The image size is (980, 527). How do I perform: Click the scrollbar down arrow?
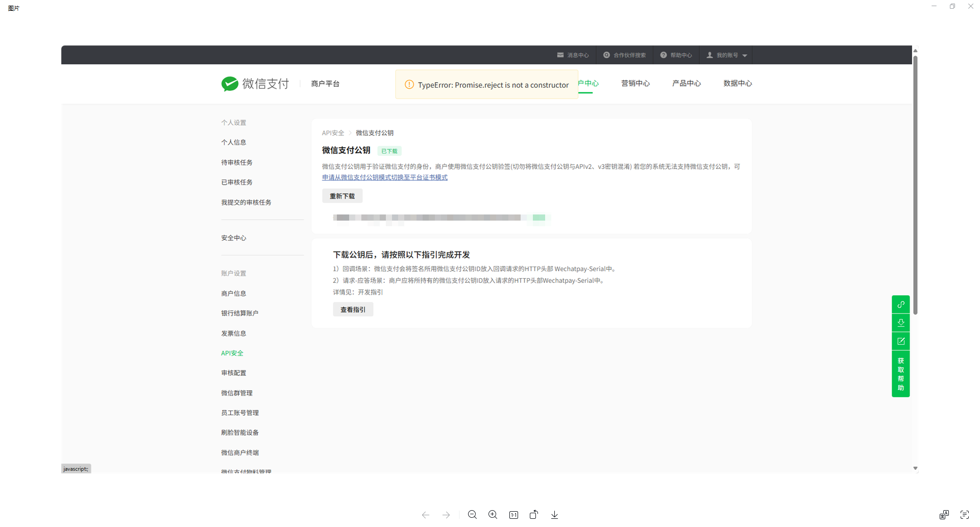tap(916, 468)
